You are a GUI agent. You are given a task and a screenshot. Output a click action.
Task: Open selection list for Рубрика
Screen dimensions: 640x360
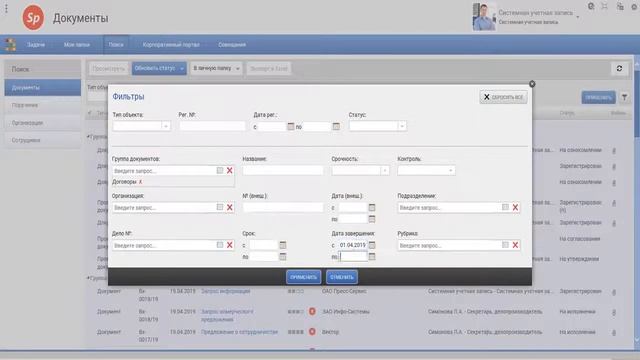(505, 245)
